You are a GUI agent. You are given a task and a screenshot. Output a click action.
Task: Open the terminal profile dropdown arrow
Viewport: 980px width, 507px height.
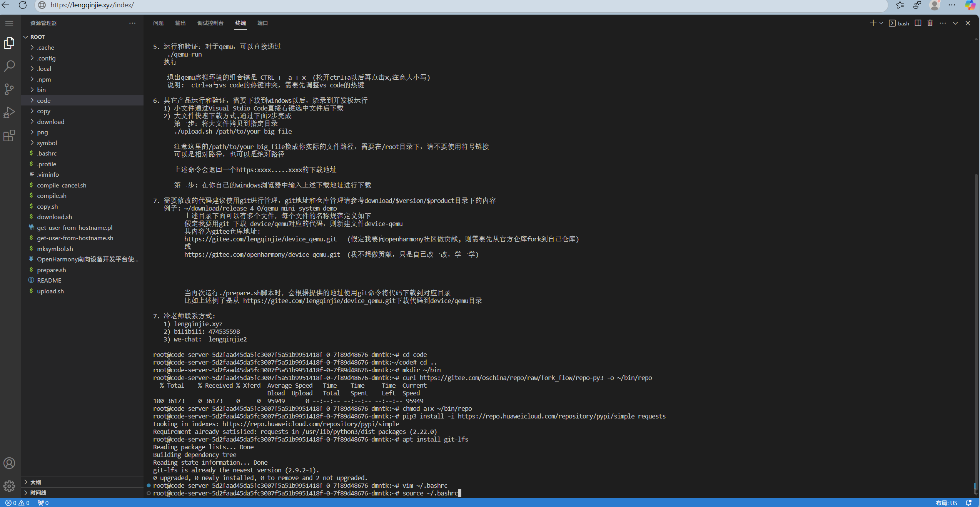[880, 23]
